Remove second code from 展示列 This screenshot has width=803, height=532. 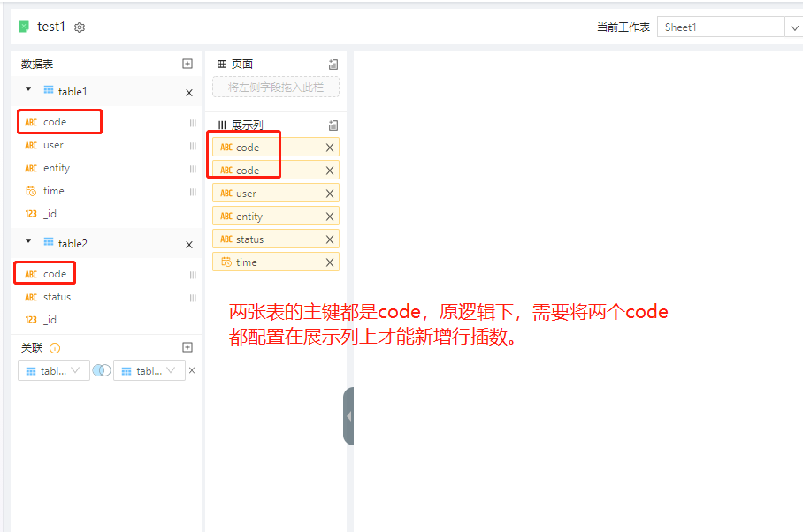pyautogui.click(x=330, y=171)
